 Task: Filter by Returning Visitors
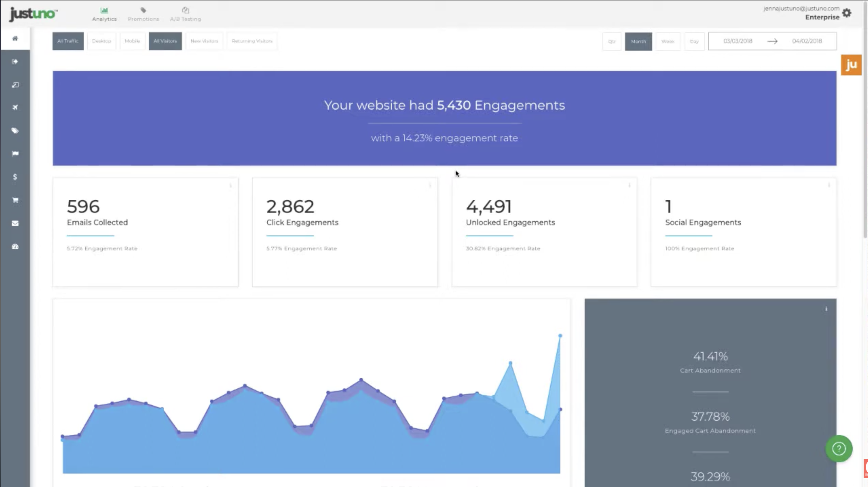click(x=252, y=41)
